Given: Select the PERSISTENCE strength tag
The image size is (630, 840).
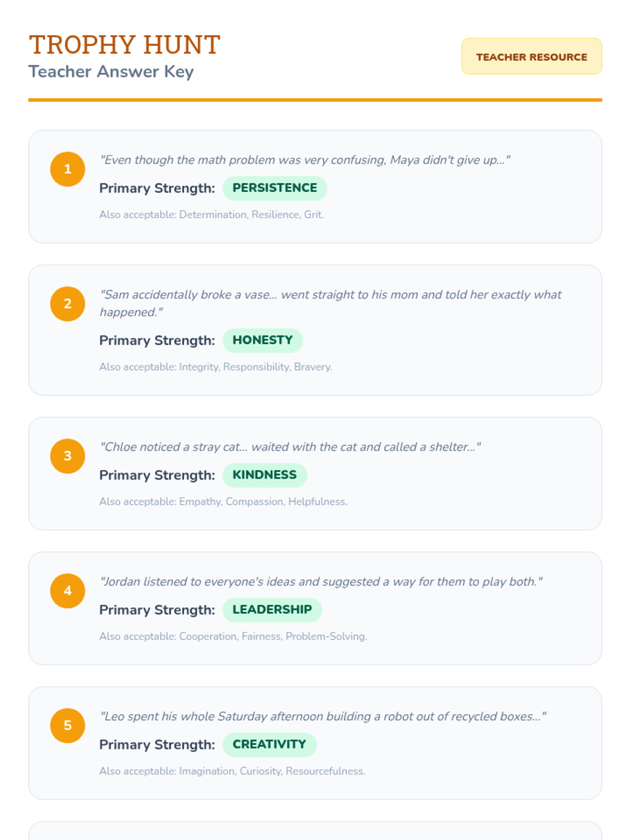Looking at the screenshot, I should (x=275, y=188).
